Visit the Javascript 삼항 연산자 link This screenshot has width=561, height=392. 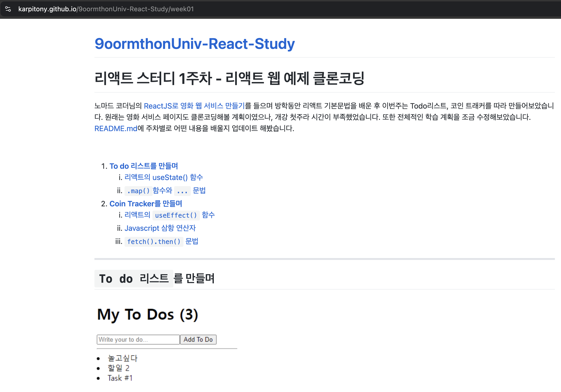(160, 228)
